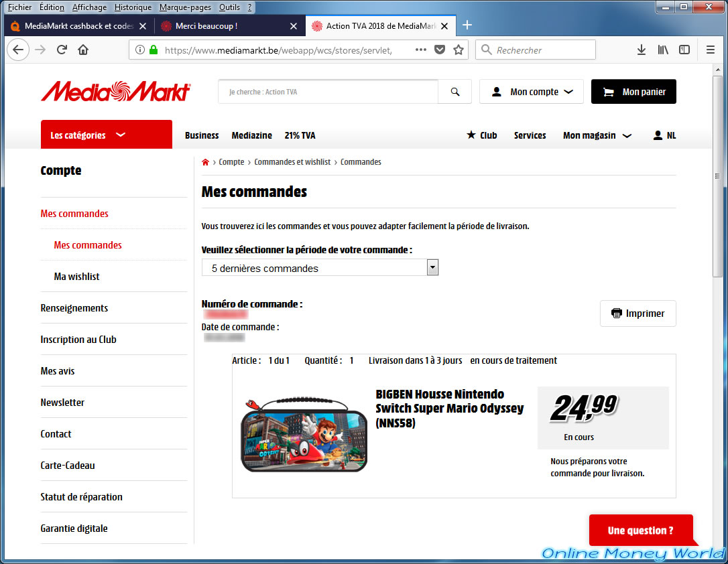Open Mon panier cart

[633, 92]
